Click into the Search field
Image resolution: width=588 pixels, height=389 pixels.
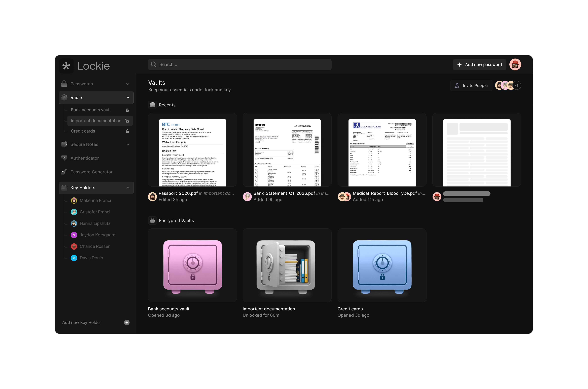[x=240, y=65]
